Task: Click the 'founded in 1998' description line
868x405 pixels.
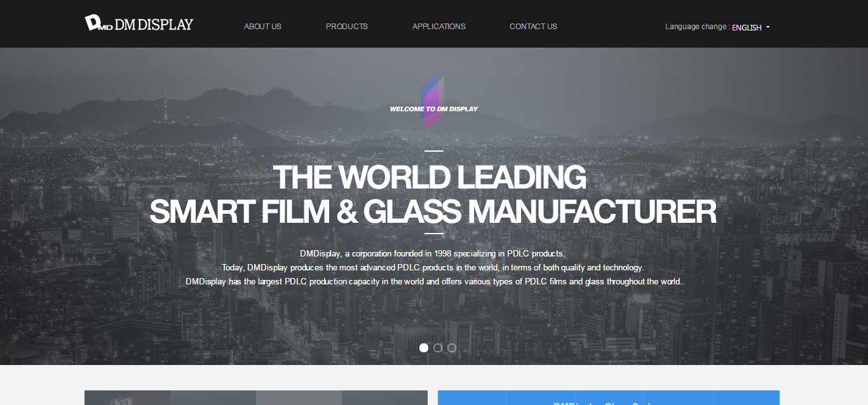Action: coord(432,253)
